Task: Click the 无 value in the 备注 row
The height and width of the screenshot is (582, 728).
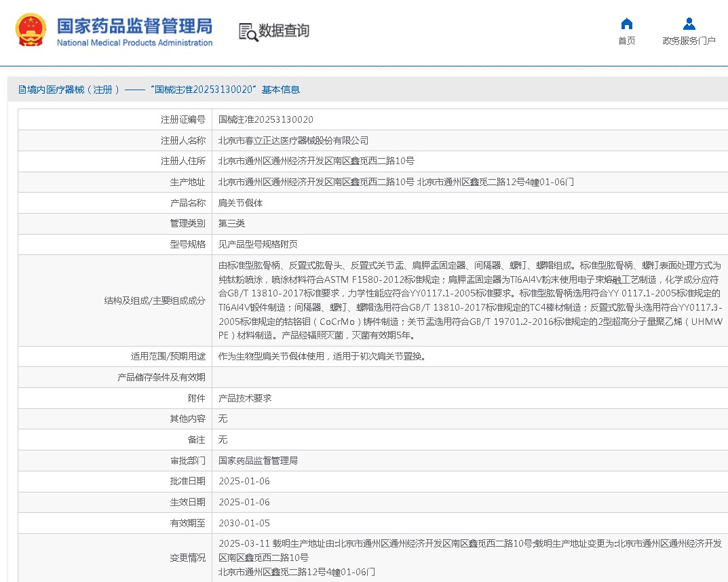Action: tap(223, 440)
